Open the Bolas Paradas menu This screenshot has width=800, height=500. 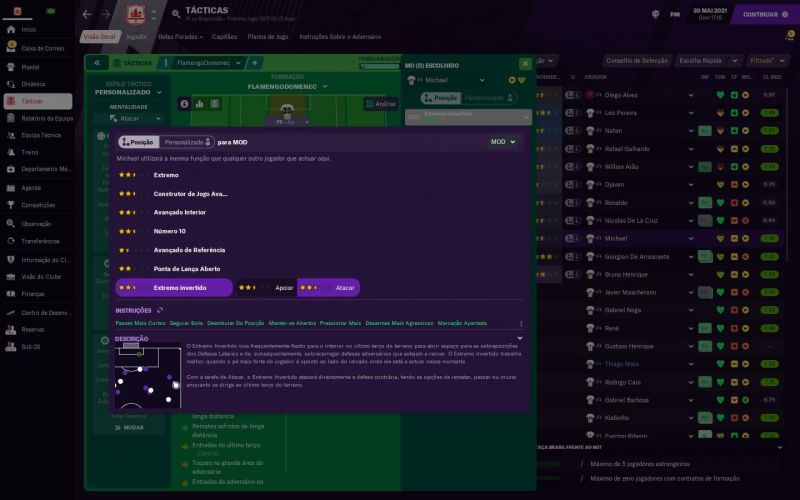point(181,37)
